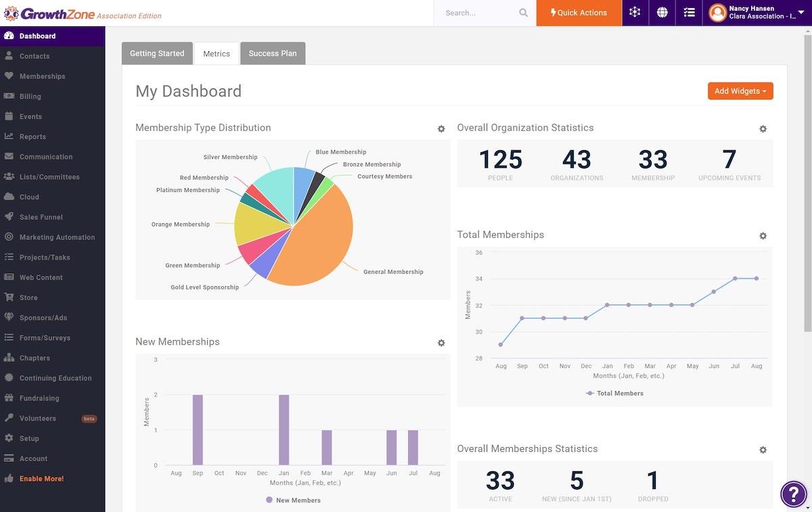The height and width of the screenshot is (512, 812).
Task: Open the task checklist icon in header
Action: (x=689, y=13)
